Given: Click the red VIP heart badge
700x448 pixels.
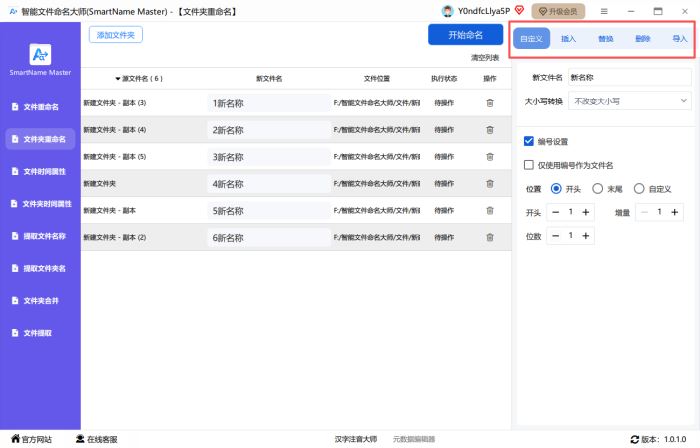Looking at the screenshot, I should [519, 10].
